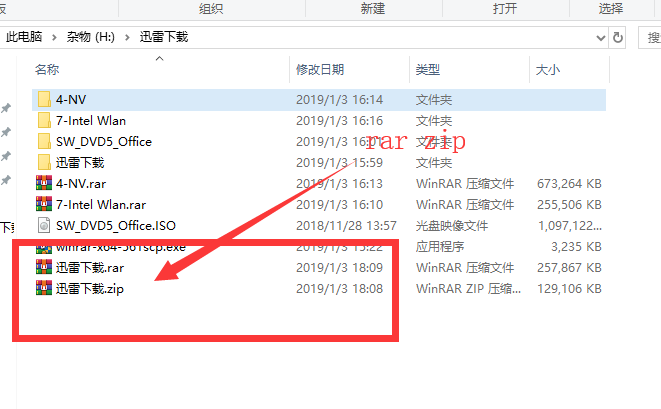Select the file name 迅雷下载.rar
This screenshot has width=661, height=409.
point(90,268)
